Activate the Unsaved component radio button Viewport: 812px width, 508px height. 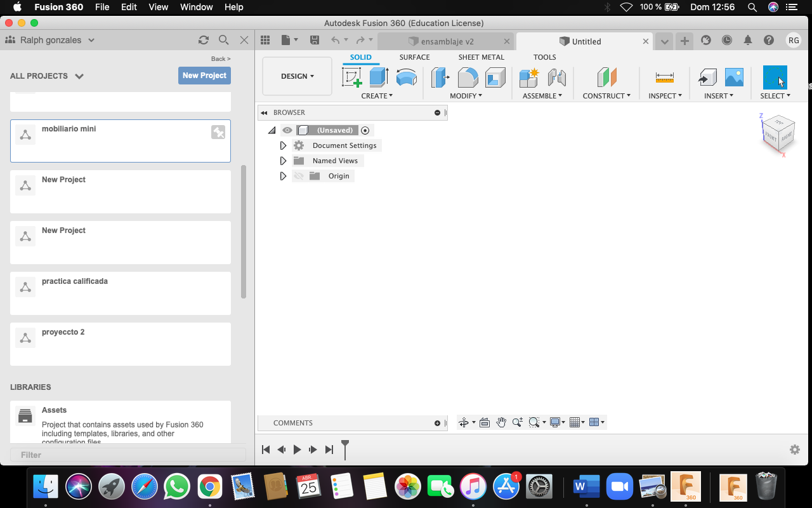pyautogui.click(x=365, y=130)
